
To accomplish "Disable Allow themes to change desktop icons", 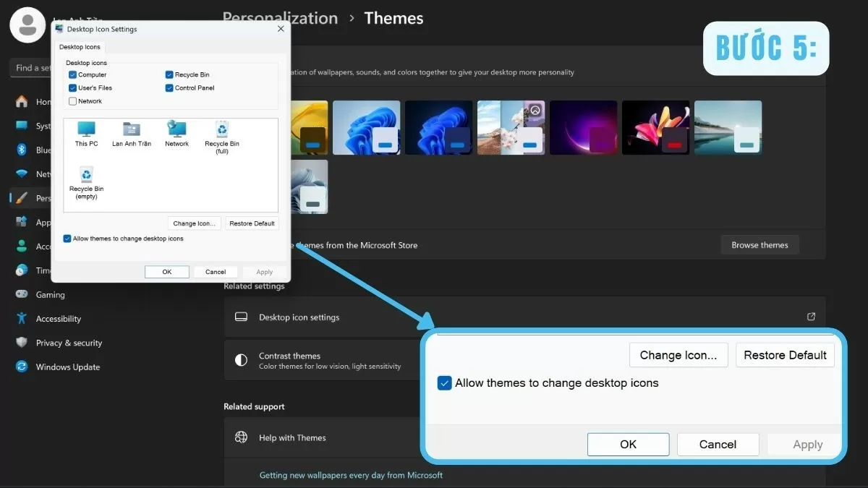I will click(67, 238).
